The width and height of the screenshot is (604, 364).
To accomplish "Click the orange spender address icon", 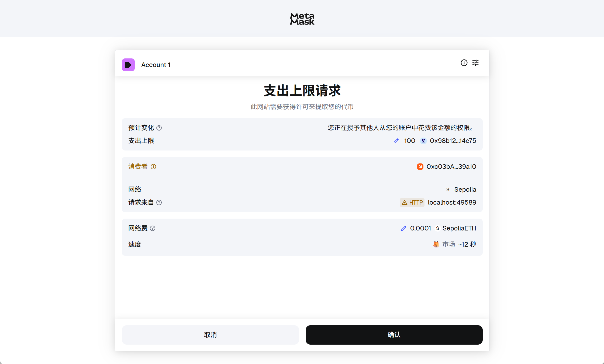I will [x=420, y=167].
